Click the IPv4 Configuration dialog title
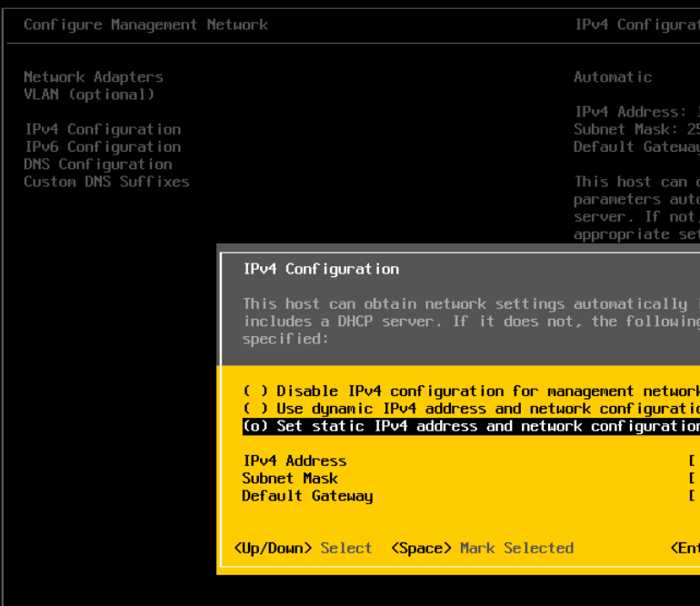This screenshot has height=606, width=700. [x=321, y=269]
